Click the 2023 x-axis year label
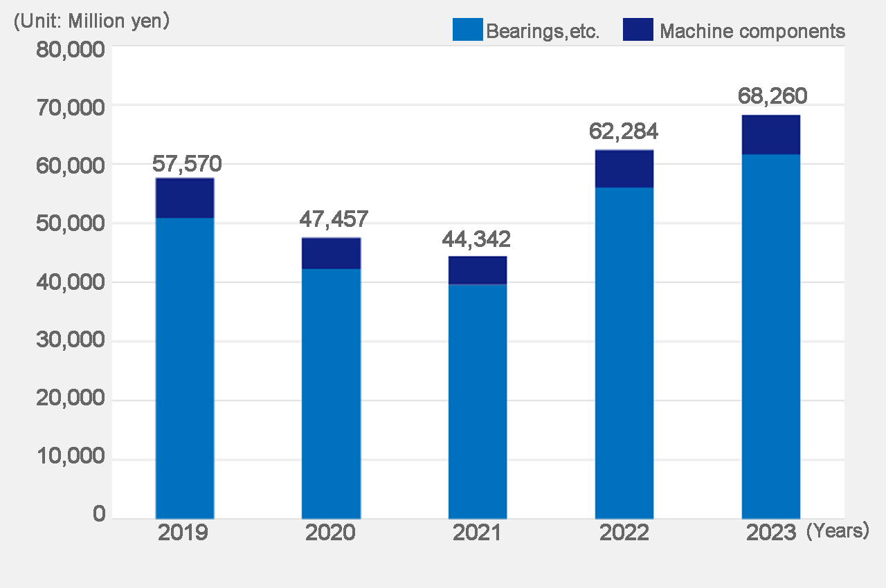The height and width of the screenshot is (588, 886). [771, 532]
